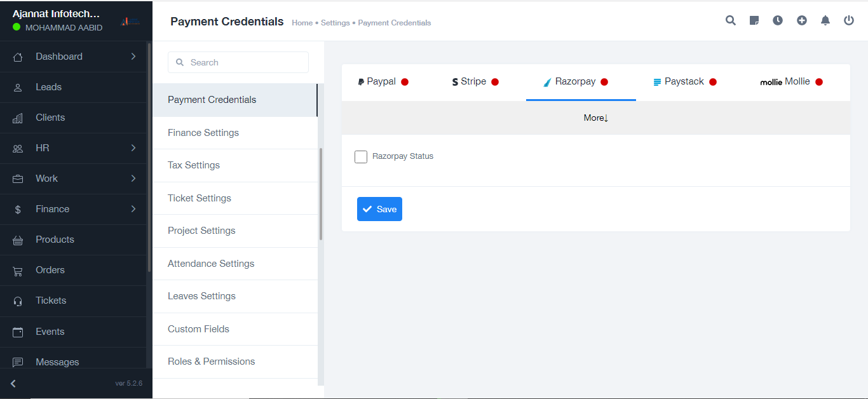The height and width of the screenshot is (399, 868).
Task: Switch to the Paypal tab
Action: coord(383,82)
